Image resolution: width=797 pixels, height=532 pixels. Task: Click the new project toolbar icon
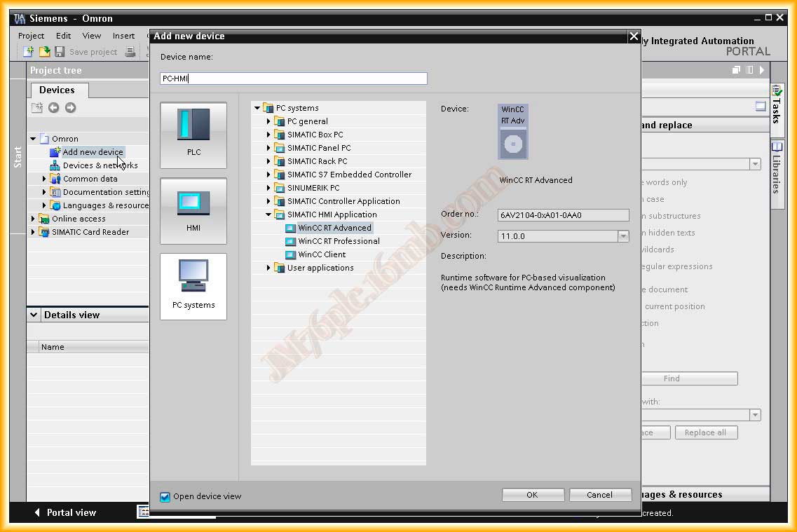(x=29, y=52)
